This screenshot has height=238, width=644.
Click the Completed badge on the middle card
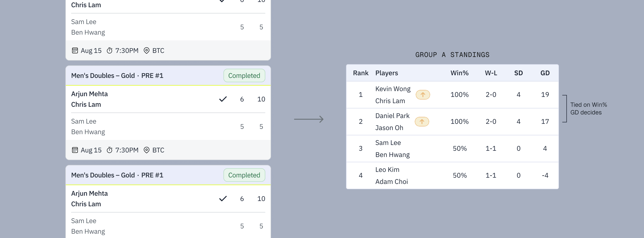tap(244, 75)
